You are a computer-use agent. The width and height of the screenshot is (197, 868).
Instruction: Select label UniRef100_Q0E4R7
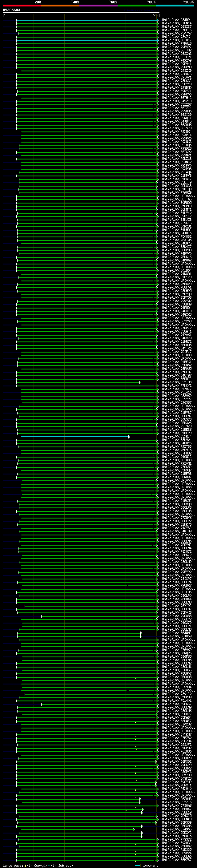tap(176, 47)
